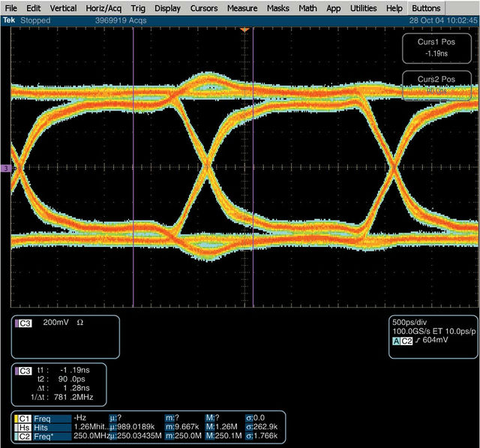Click the C2 trigger source badge
This screenshot has height=448, width=480.
(x=406, y=341)
